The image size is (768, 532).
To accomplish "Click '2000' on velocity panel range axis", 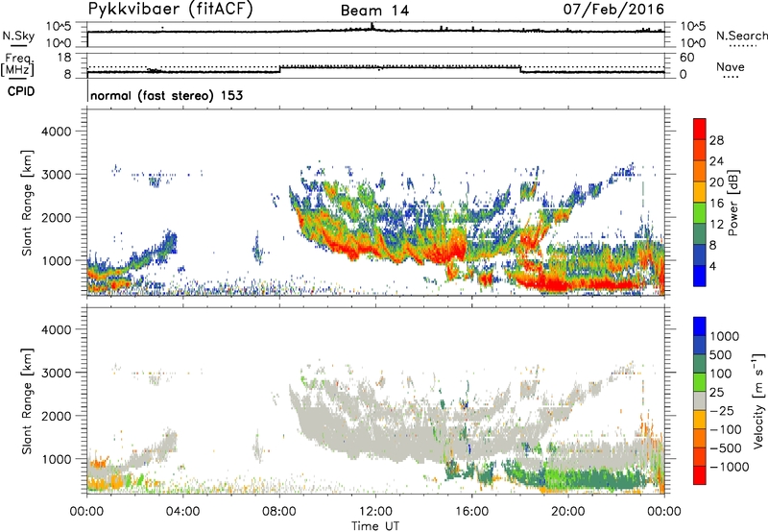I will [x=56, y=416].
